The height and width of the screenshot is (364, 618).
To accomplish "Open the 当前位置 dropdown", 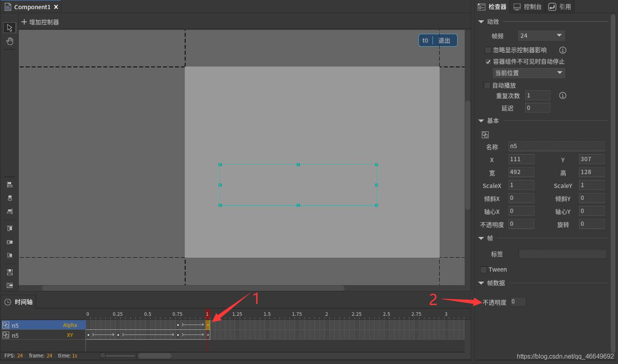I will click(x=529, y=73).
